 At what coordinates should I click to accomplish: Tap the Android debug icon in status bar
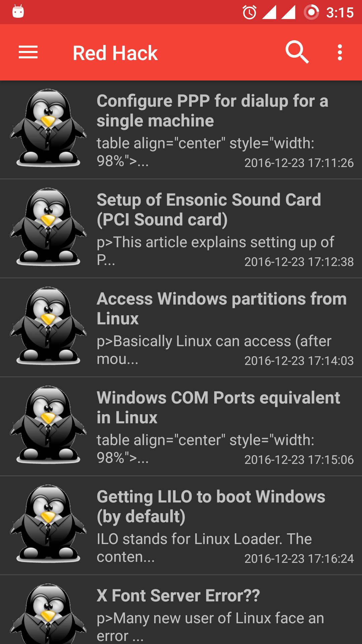click(18, 12)
